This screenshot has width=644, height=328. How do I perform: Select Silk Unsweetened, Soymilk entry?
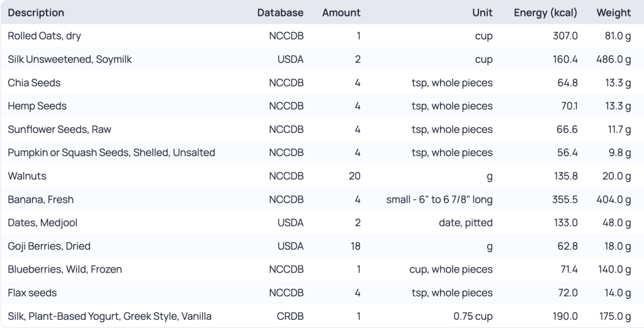coord(69,59)
